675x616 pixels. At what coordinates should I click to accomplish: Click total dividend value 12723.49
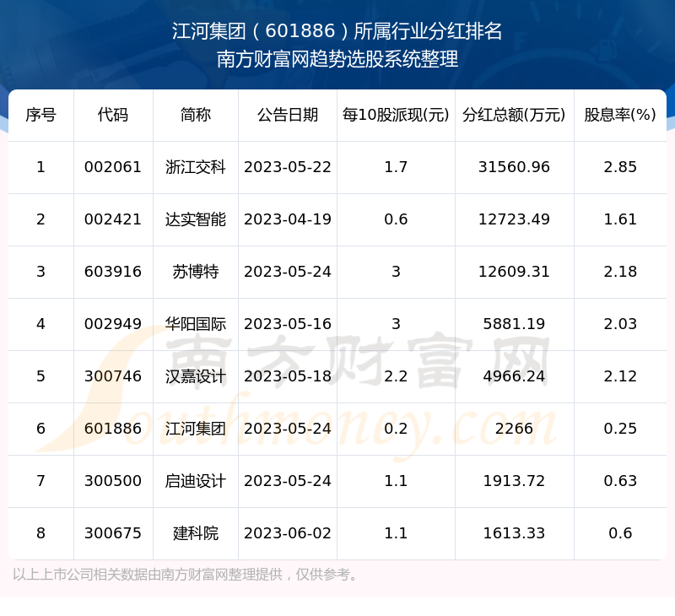(x=514, y=219)
